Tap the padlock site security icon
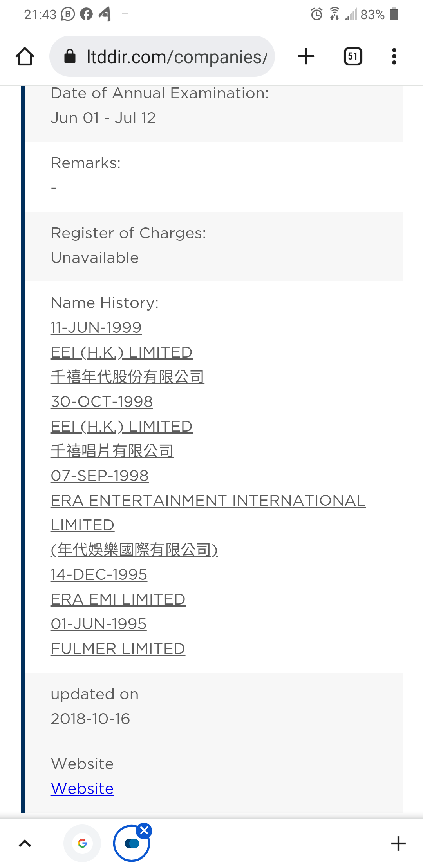Viewport: 423px width, 868px height. click(70, 56)
